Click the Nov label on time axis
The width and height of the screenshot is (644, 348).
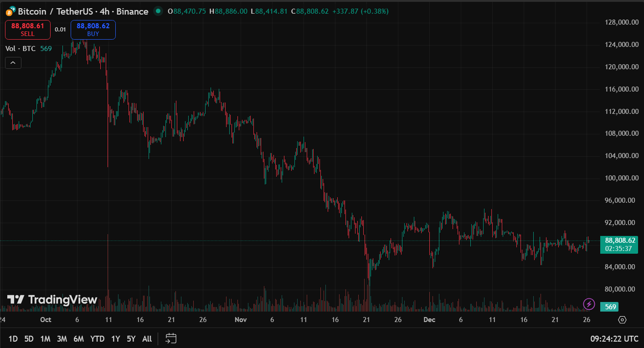click(240, 320)
